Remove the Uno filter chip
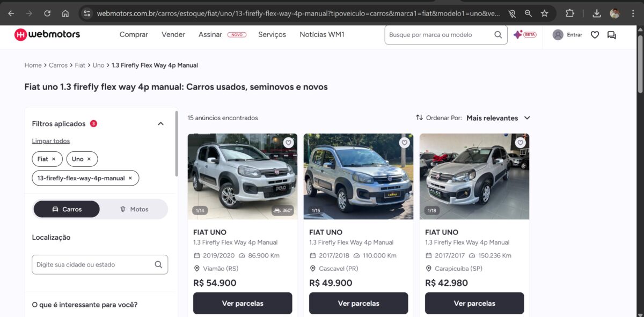The width and height of the screenshot is (644, 317). click(89, 159)
